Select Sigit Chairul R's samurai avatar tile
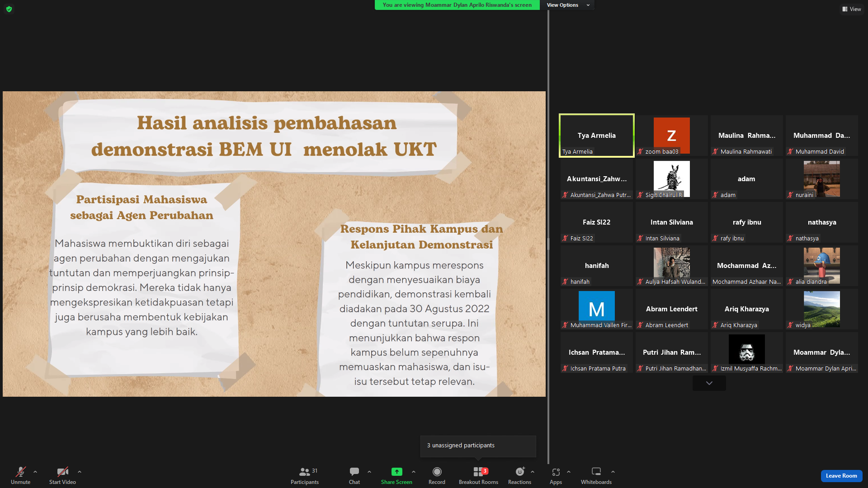This screenshot has height=488, width=868. (x=672, y=179)
